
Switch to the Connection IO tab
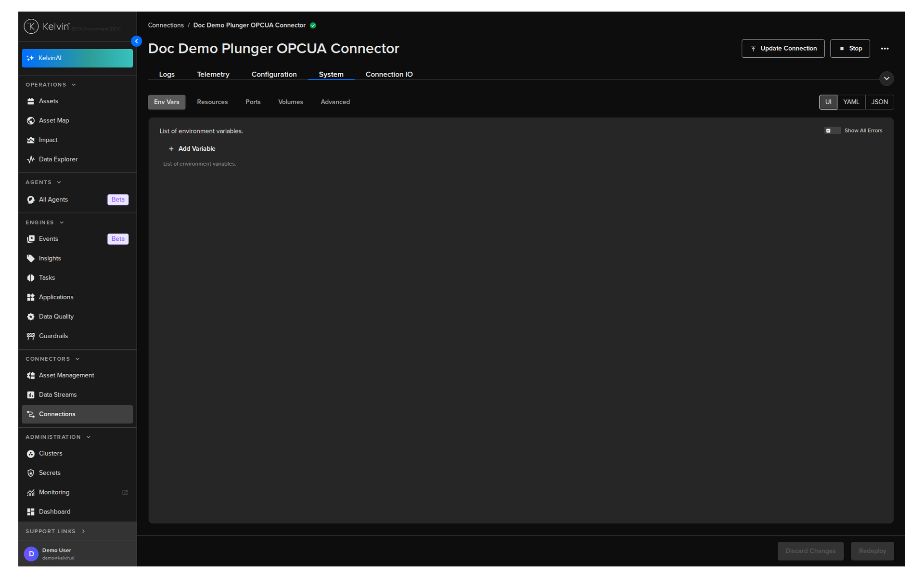click(x=389, y=74)
